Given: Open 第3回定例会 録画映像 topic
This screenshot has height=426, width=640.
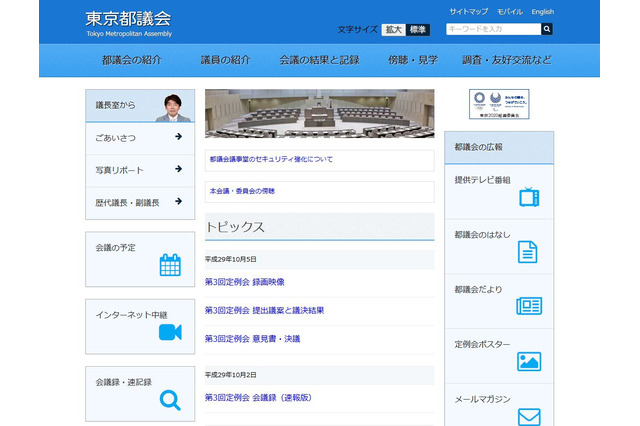Looking at the screenshot, I should point(244,282).
